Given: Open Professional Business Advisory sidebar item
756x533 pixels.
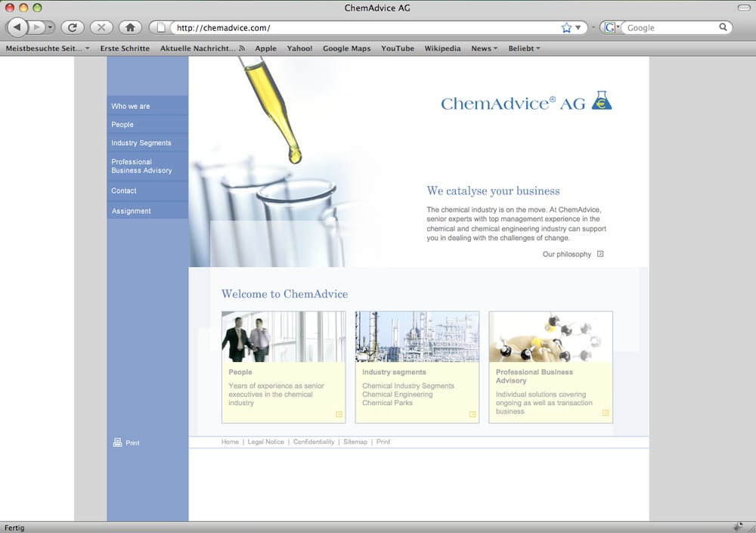Looking at the screenshot, I should coord(147,166).
